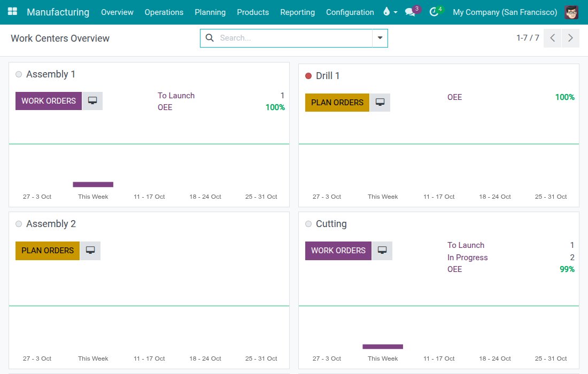This screenshot has width=588, height=374.
Task: Open Assembly 1 card title
Action: point(51,74)
